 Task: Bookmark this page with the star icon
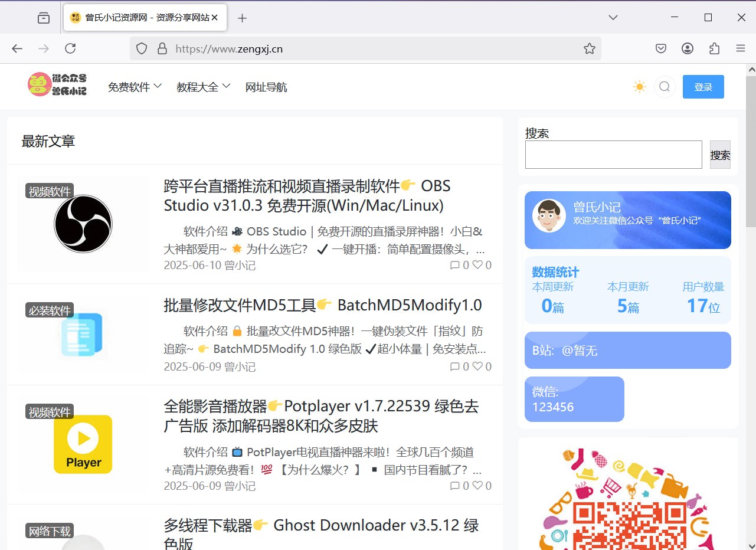click(589, 48)
